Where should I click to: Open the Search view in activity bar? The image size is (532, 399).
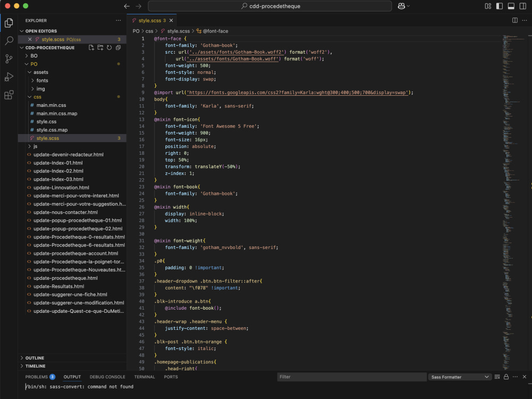pos(9,41)
